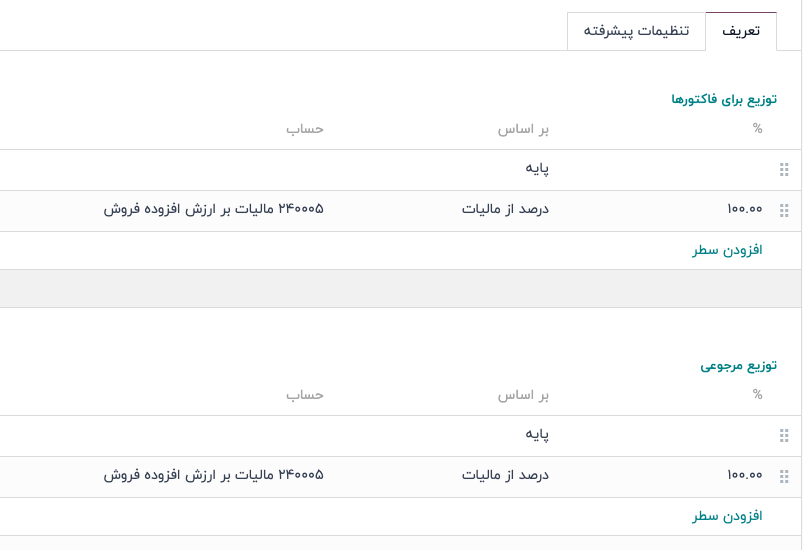Add a line under توزیع مرجوعی
This screenshot has height=550, width=803.
[727, 516]
